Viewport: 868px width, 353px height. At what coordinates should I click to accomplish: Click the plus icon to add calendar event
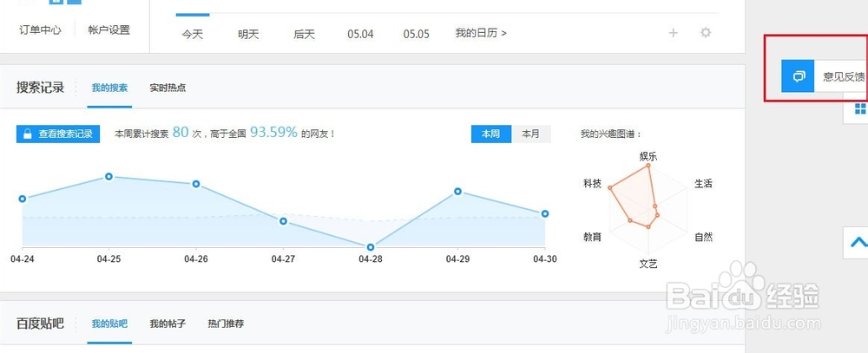(x=674, y=33)
